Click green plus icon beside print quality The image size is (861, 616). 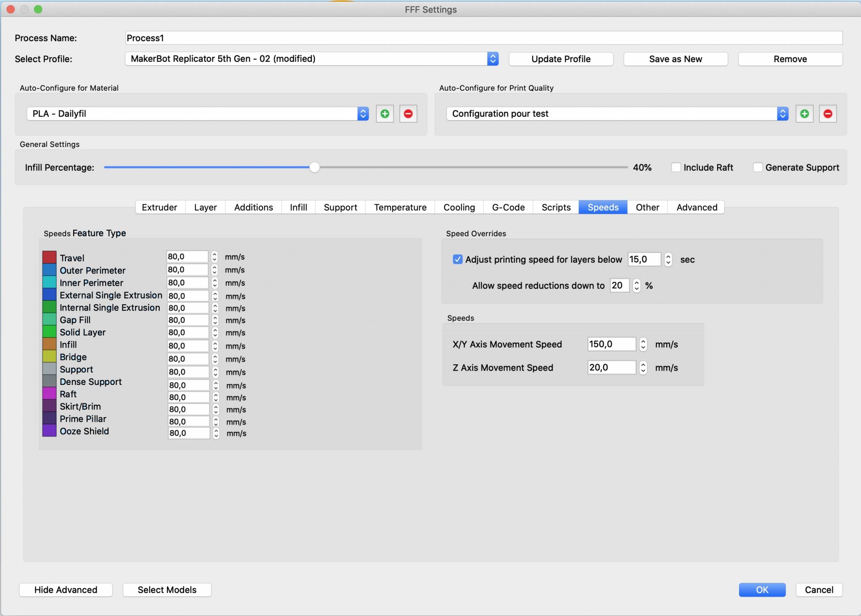804,113
